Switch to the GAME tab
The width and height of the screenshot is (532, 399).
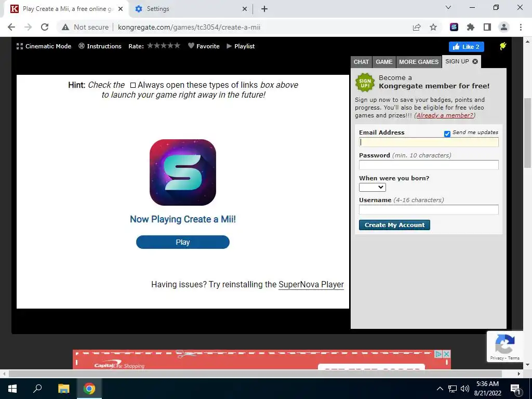point(384,62)
